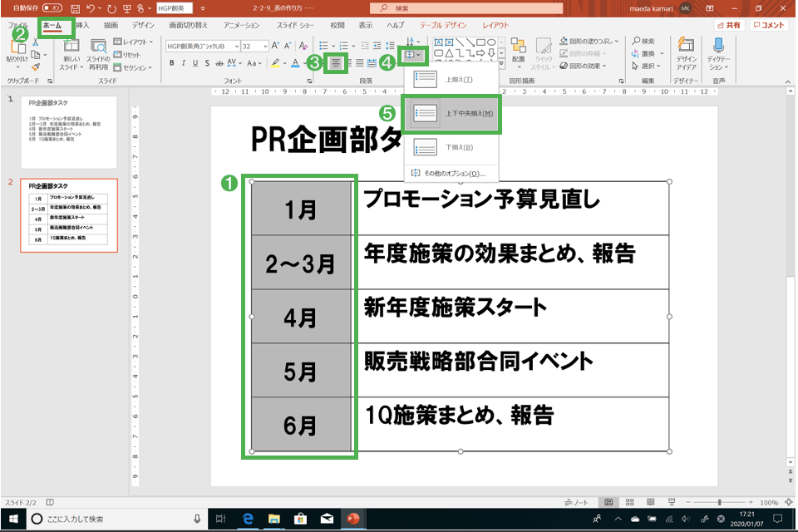Decrease font size with the smaller A icon
Viewport: 798px width, 532px height.
[x=288, y=46]
